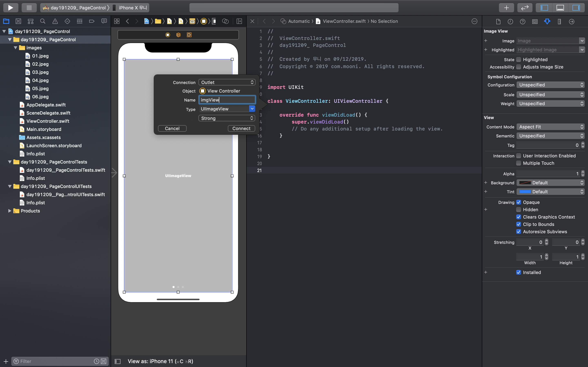This screenshot has height=367, width=588.
Task: Open the Find navigator magnifier icon
Action: click(43, 21)
